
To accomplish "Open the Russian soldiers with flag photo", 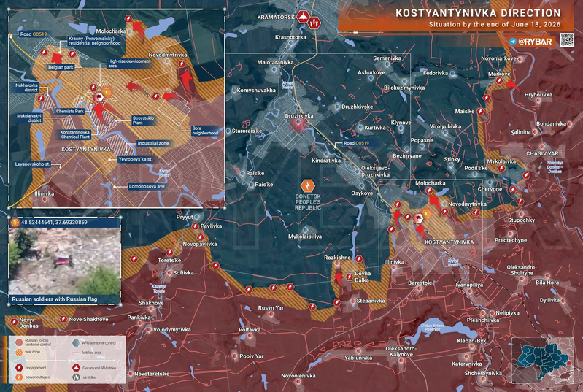I will [x=64, y=261].
